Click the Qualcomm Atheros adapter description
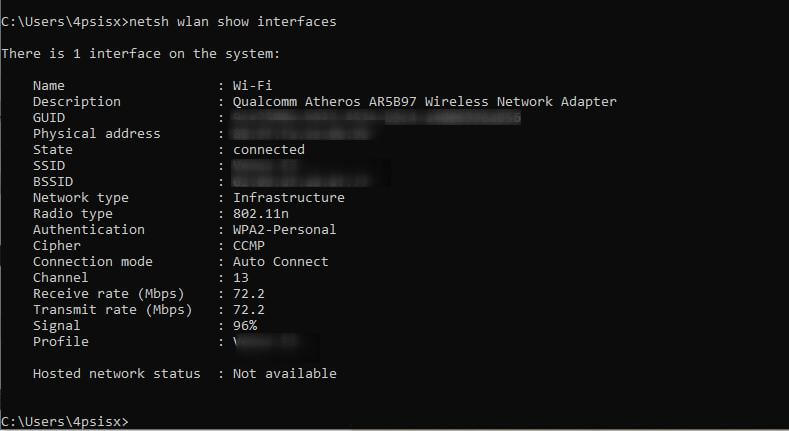This screenshot has height=431, width=789. tap(424, 102)
